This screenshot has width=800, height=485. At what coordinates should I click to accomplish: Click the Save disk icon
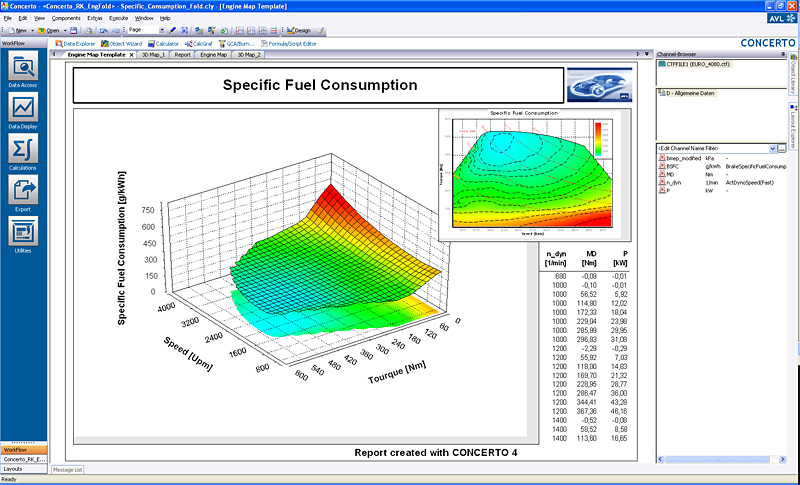click(x=73, y=31)
